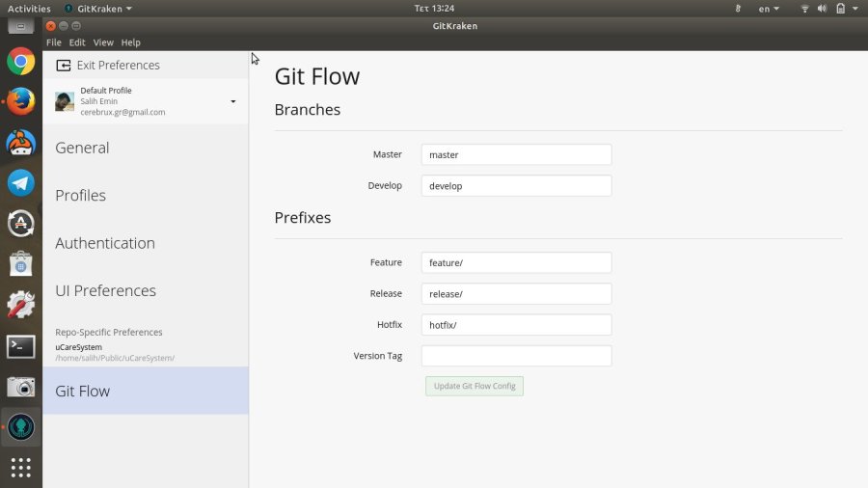Click into the Feature prefix field
The height and width of the screenshot is (488, 868).
pos(517,263)
